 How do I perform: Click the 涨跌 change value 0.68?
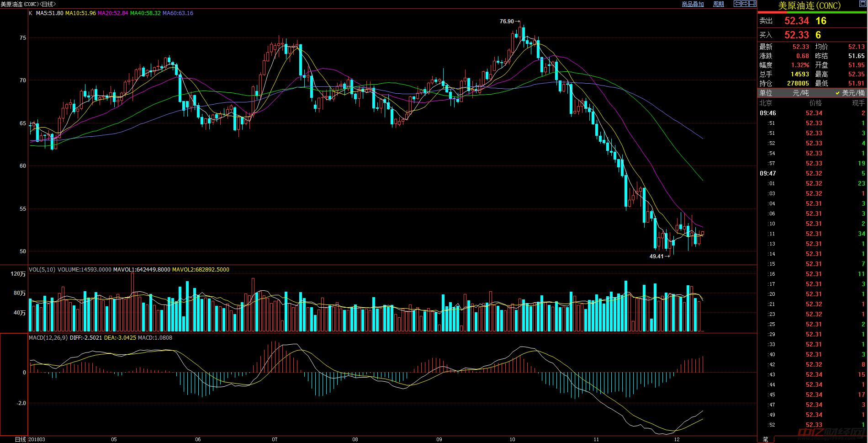click(x=802, y=56)
